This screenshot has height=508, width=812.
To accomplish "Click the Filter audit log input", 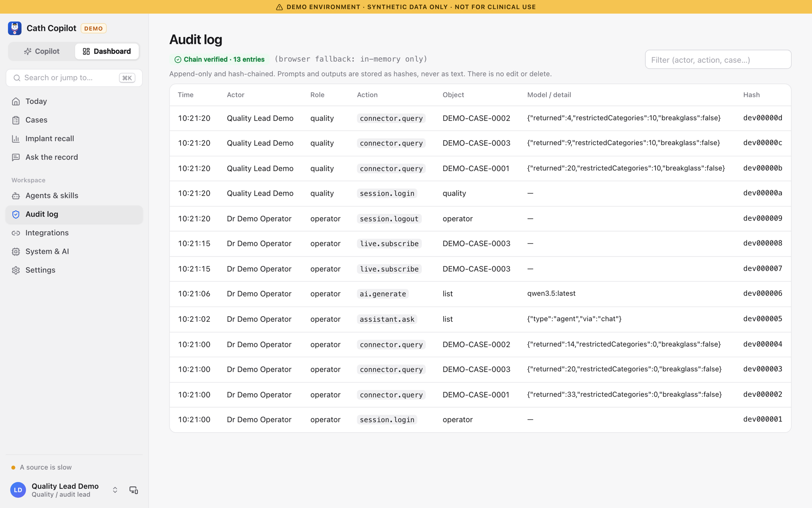I will pos(718,60).
